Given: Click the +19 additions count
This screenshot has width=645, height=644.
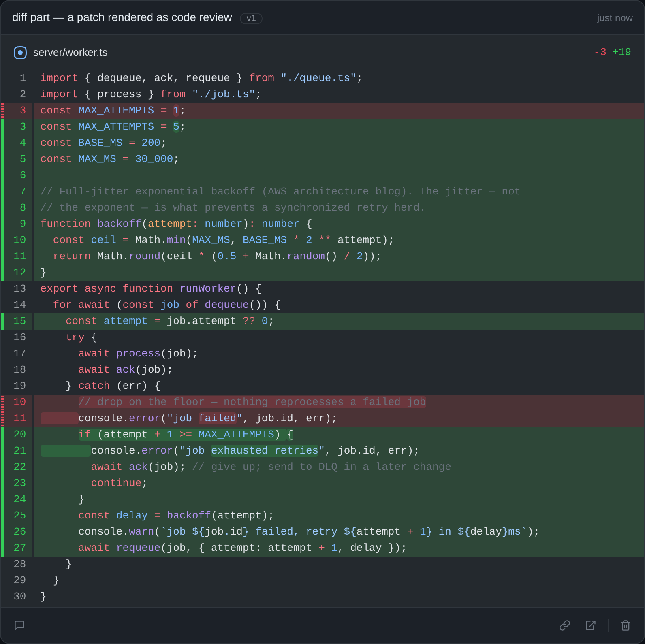Looking at the screenshot, I should (622, 52).
